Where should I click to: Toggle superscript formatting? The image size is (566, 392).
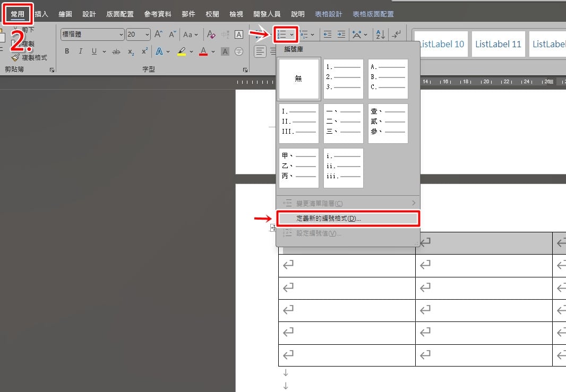[144, 51]
